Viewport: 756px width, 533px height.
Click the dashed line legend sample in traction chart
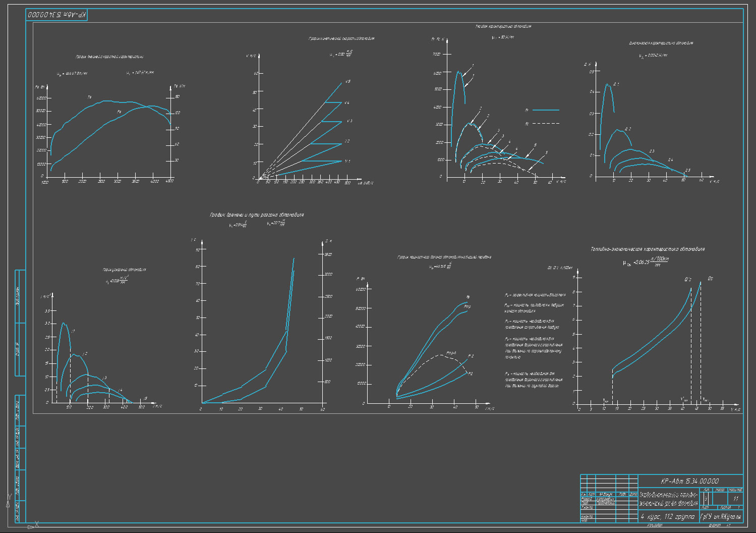coord(546,123)
